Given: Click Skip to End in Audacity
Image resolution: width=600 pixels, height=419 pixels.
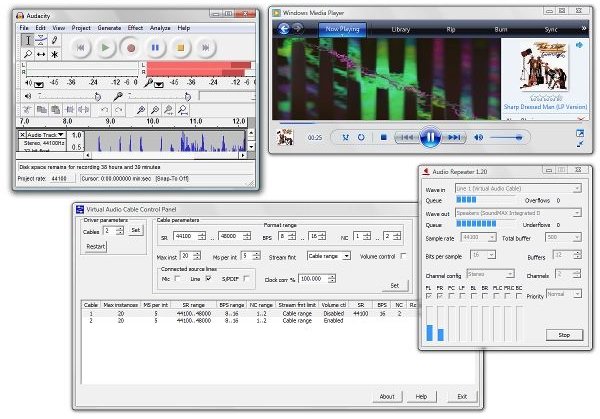Looking at the screenshot, I should tap(206, 47).
